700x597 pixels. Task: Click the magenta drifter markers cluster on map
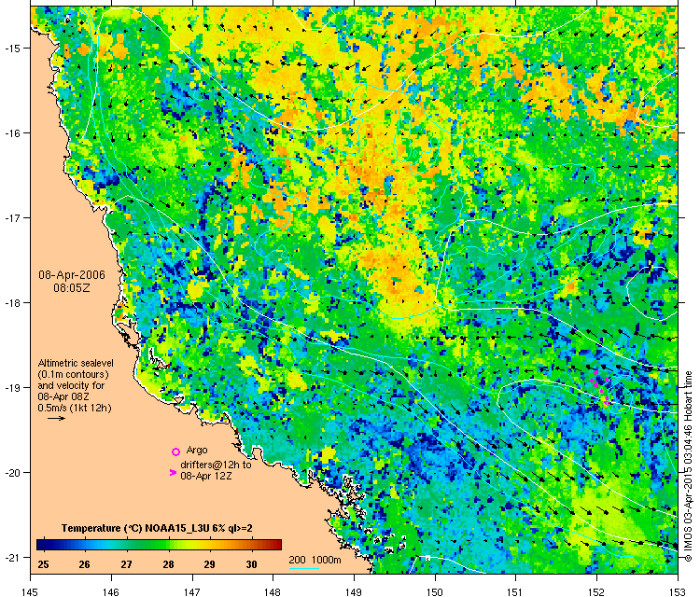click(x=601, y=388)
